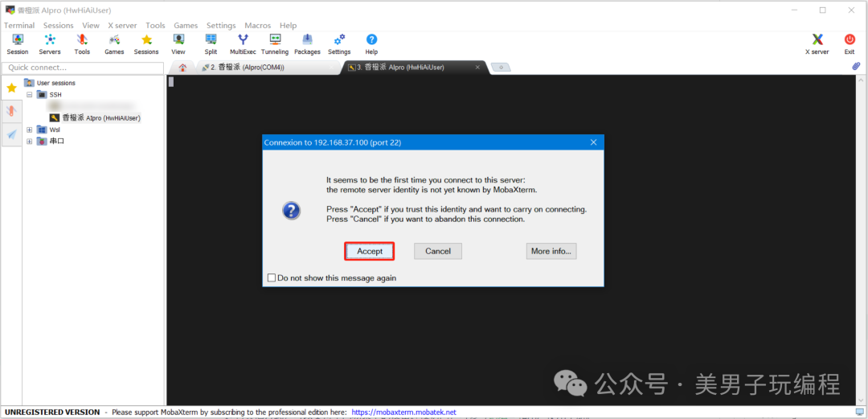Open the Tunneling toolbar icon
Viewport: 868px width, 419px height.
[x=275, y=43]
